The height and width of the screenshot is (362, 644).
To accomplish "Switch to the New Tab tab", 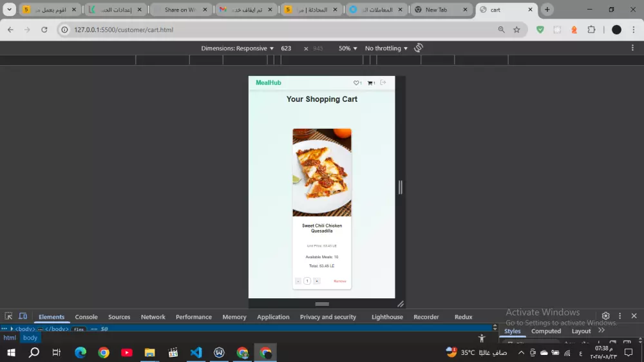I will point(442,10).
